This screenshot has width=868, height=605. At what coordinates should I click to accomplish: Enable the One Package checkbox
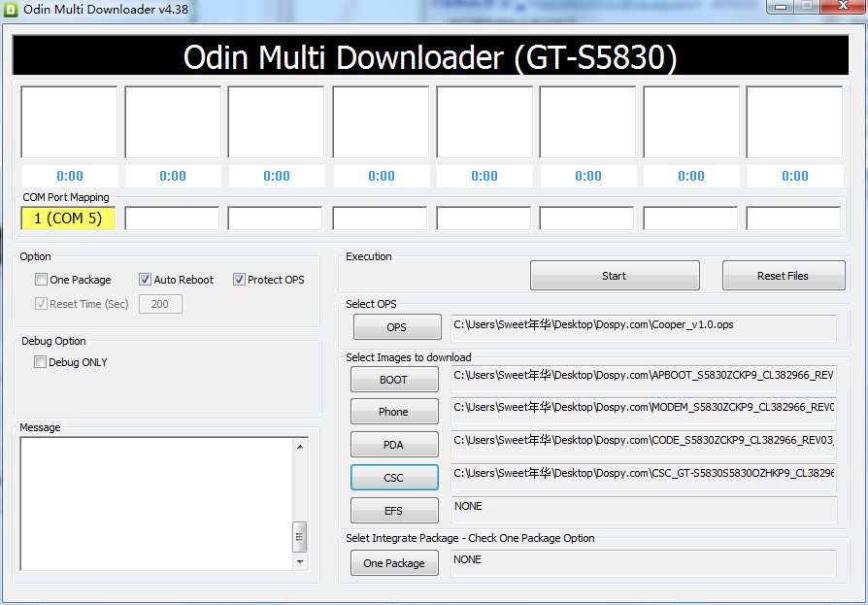41,280
